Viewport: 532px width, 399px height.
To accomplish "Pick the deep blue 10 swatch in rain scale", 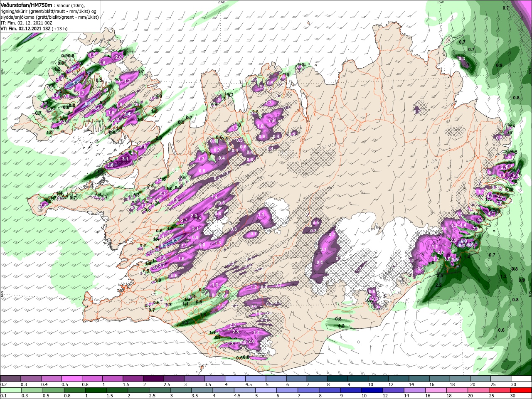I will (x=372, y=390).
